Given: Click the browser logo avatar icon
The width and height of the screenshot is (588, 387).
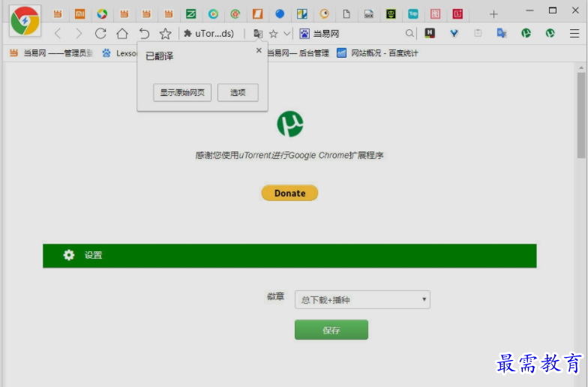Looking at the screenshot, I should [25, 21].
